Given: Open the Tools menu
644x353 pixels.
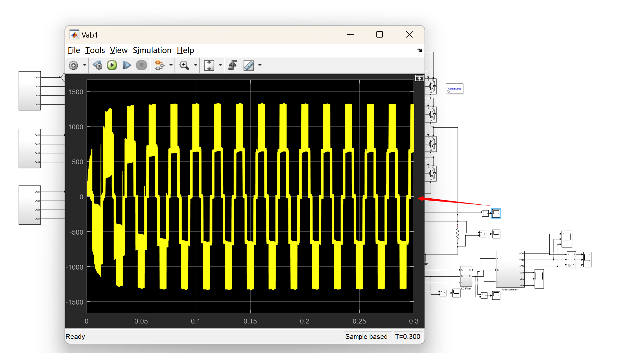Looking at the screenshot, I should click(x=95, y=50).
